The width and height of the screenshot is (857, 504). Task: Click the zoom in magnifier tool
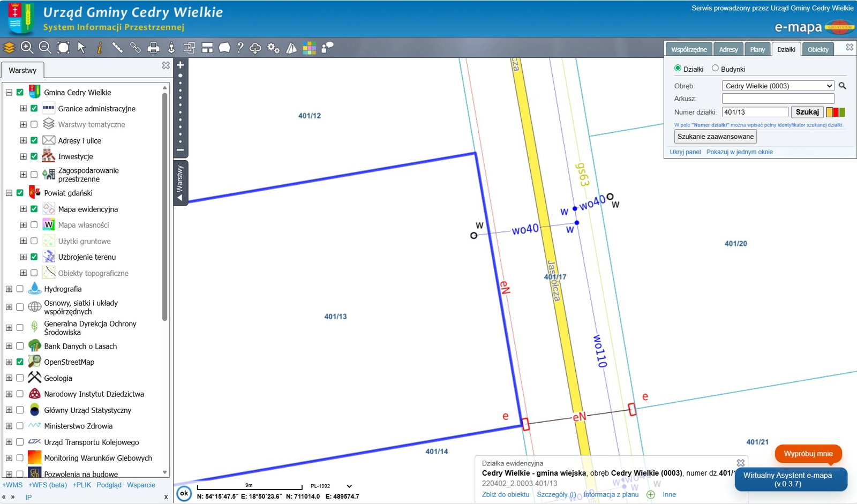(x=27, y=48)
